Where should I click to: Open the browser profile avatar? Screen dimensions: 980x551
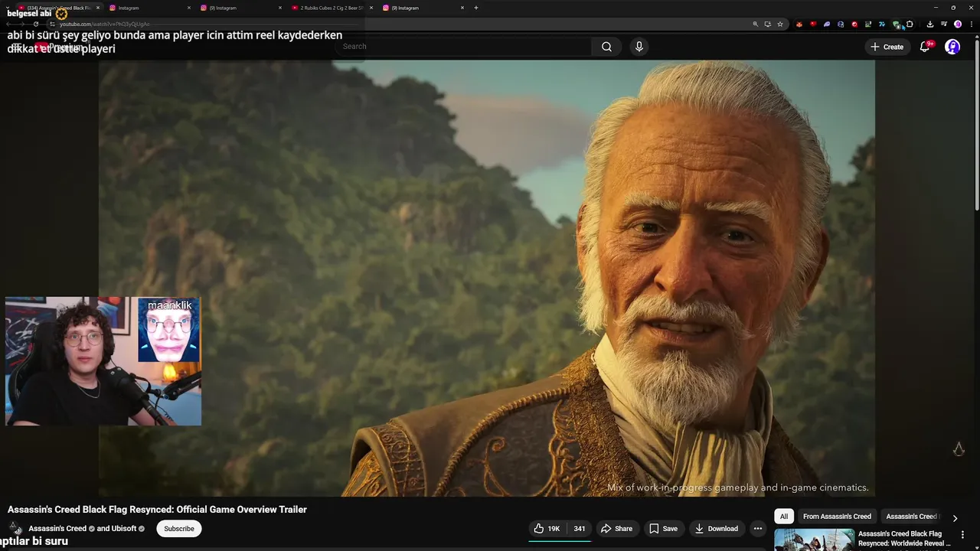coord(958,24)
